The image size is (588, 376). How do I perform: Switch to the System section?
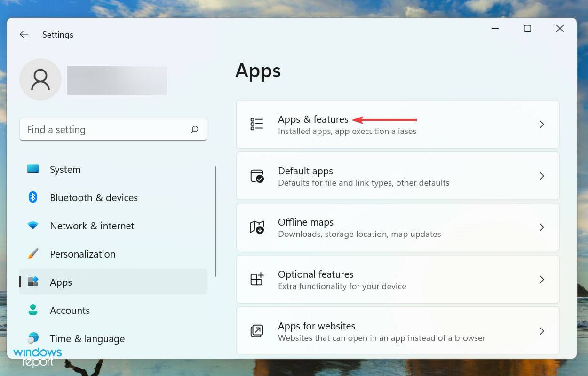click(x=65, y=170)
